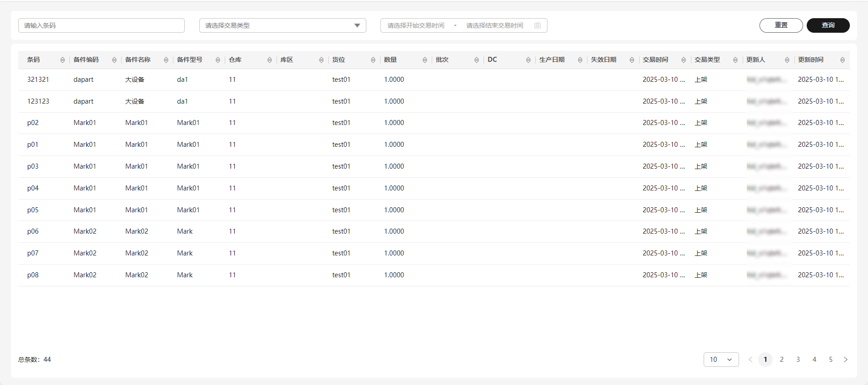This screenshot has width=868, height=385.
Task: Click barcode cell p02
Action: [33, 123]
